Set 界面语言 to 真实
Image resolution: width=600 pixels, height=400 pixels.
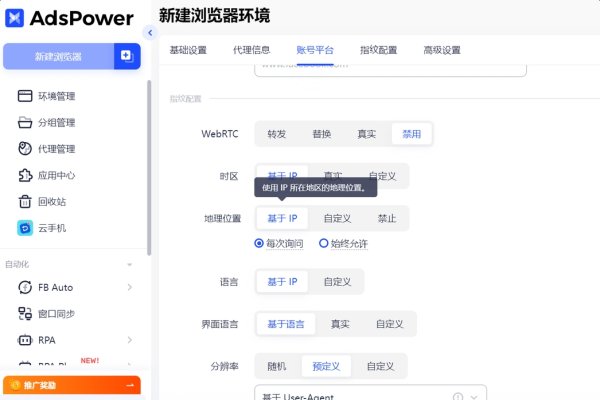340,324
